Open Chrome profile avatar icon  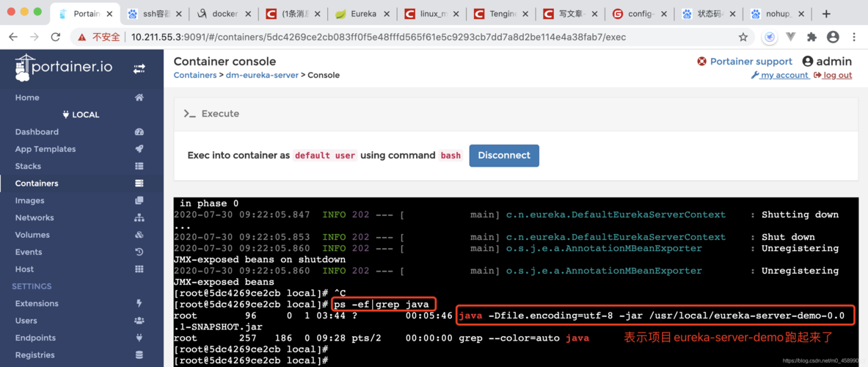pyautogui.click(x=833, y=37)
